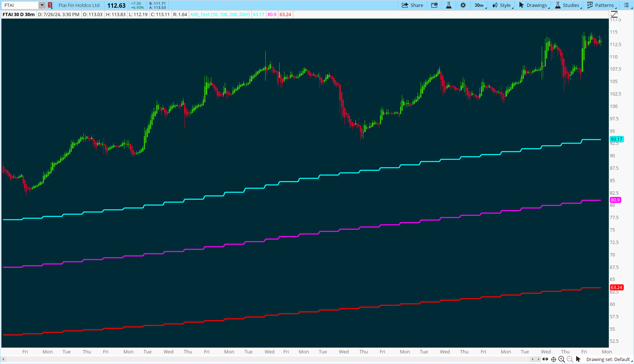Click the +7.30 net change value

pyautogui.click(x=136, y=3)
